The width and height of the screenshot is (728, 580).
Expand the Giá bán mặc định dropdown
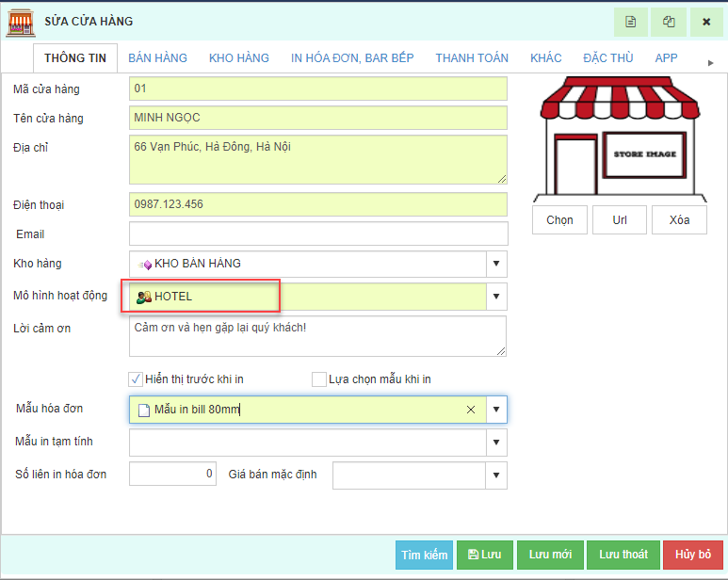[x=496, y=475]
